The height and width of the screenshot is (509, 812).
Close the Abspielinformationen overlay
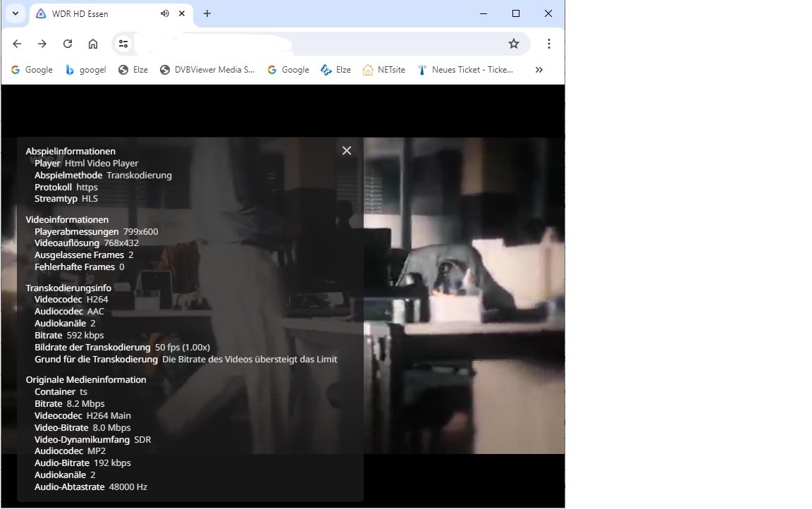pyautogui.click(x=347, y=151)
